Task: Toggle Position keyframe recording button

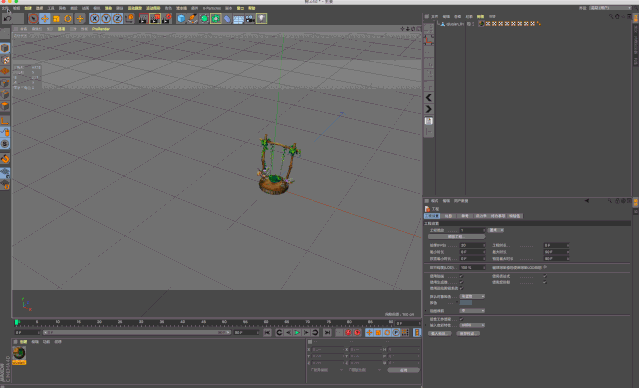Action: pyautogui.click(x=369, y=333)
